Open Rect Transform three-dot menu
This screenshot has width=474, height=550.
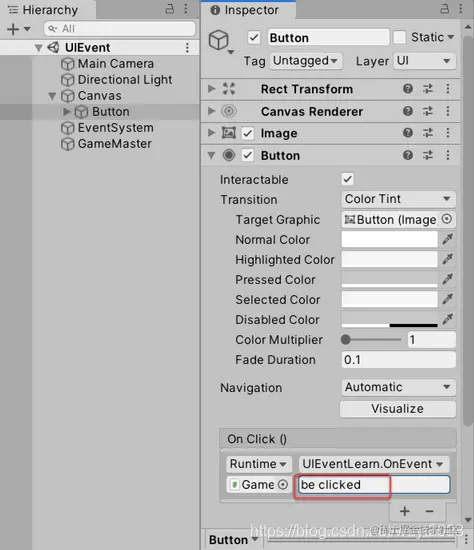[x=448, y=89]
